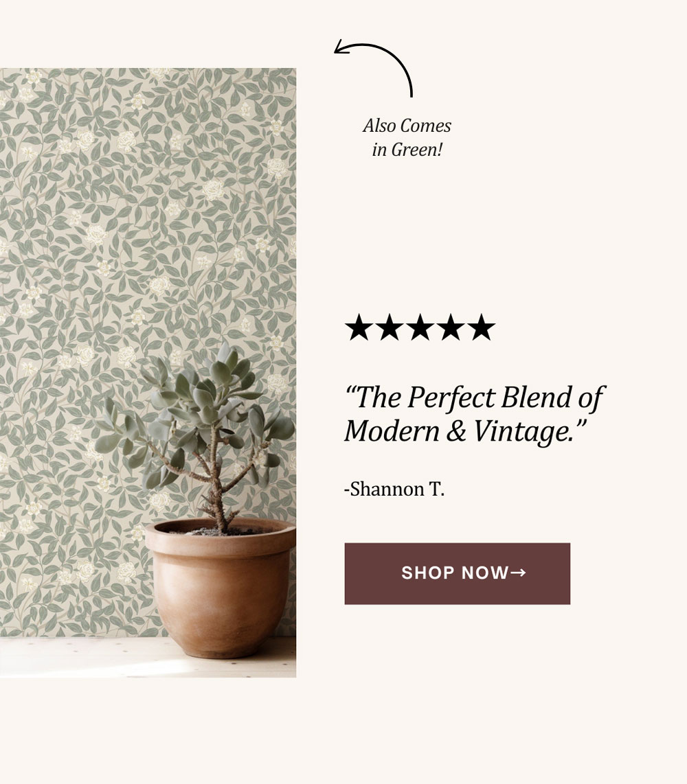The image size is (687, 784).
Task: Select the fourth rating star
Action: 451,327
